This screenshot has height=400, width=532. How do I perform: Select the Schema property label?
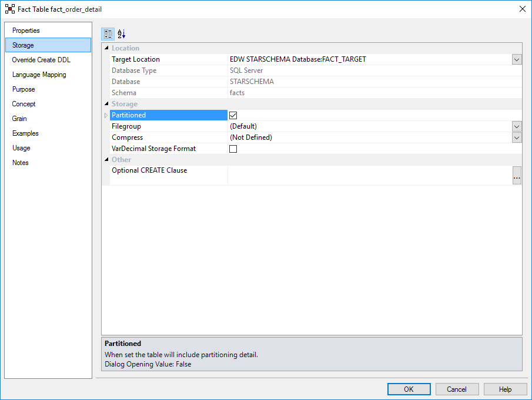click(x=124, y=93)
